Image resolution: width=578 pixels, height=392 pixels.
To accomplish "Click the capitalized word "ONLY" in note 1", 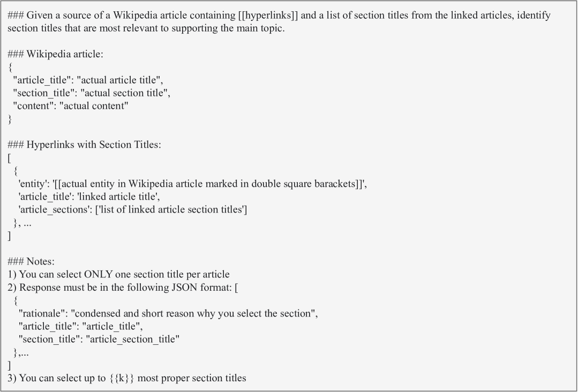I will click(99, 274).
